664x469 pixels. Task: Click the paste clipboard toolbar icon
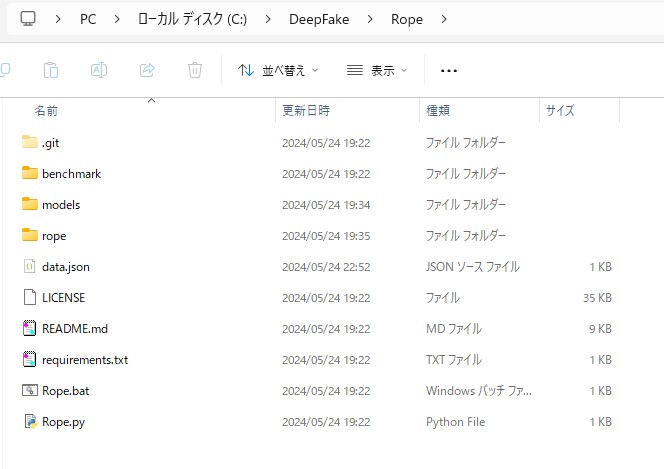click(x=51, y=70)
